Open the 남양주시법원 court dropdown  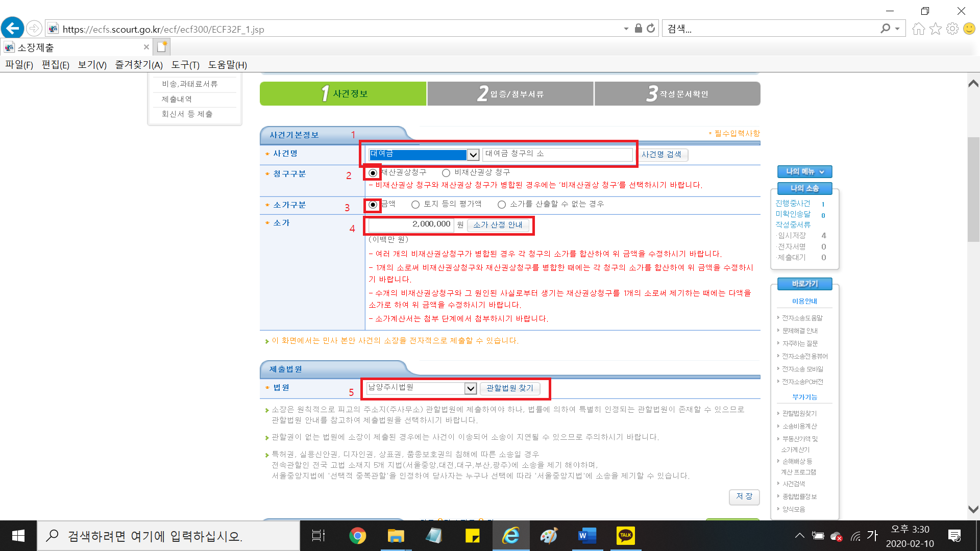click(470, 389)
